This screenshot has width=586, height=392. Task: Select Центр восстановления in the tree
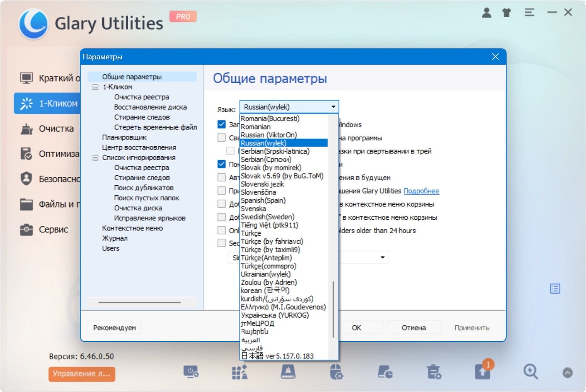point(139,147)
